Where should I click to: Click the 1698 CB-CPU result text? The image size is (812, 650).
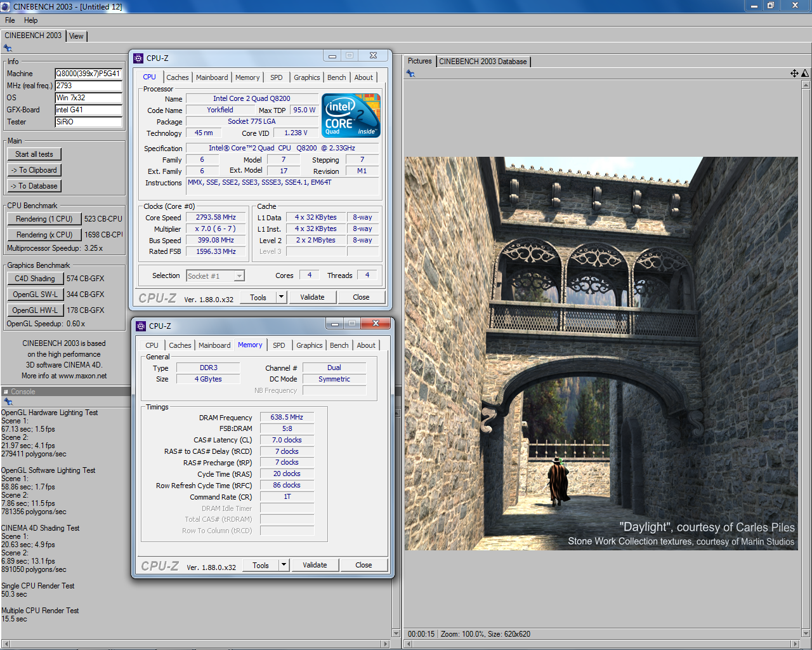click(103, 235)
